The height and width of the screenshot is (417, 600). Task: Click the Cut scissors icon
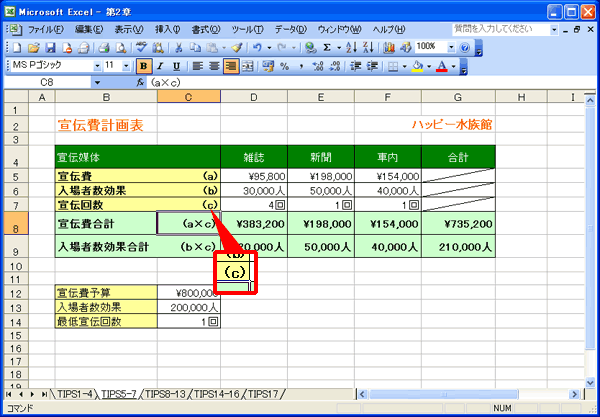[179, 47]
